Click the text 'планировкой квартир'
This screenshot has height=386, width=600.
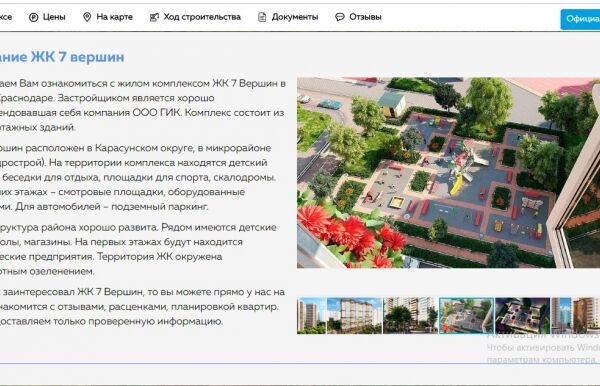tap(225, 307)
